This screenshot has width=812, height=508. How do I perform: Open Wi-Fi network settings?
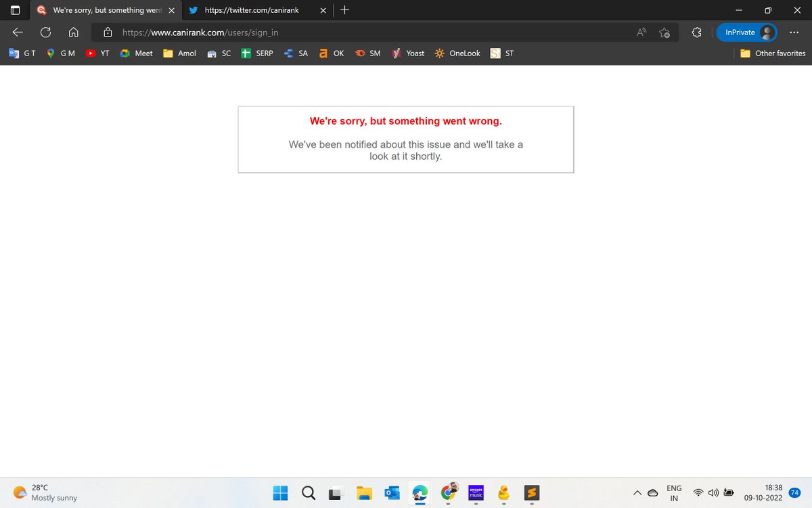698,492
